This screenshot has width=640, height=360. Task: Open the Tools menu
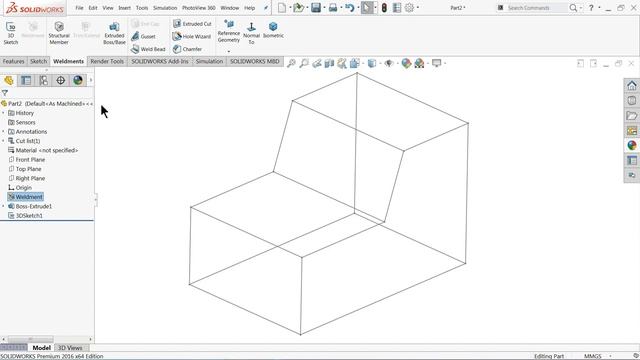(x=142, y=8)
